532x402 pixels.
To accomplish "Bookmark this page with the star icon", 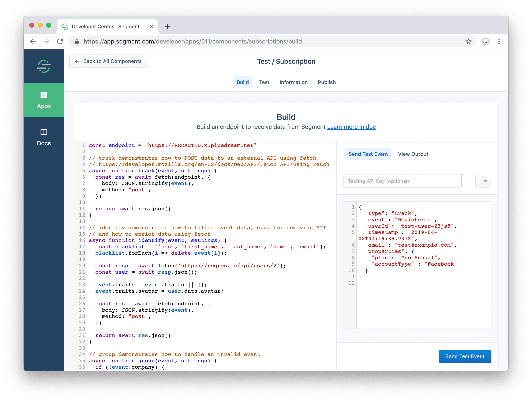I will (468, 41).
